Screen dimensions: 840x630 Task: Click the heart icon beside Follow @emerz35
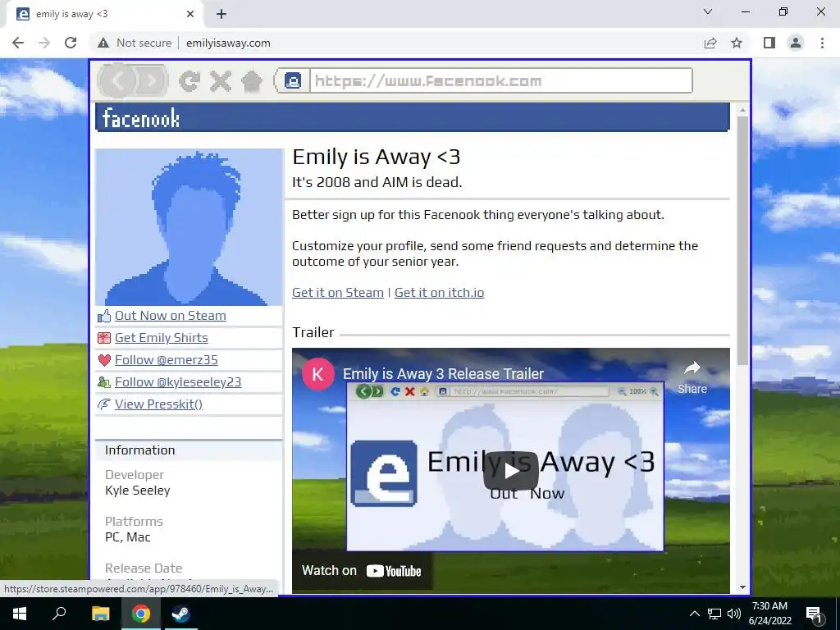point(104,361)
